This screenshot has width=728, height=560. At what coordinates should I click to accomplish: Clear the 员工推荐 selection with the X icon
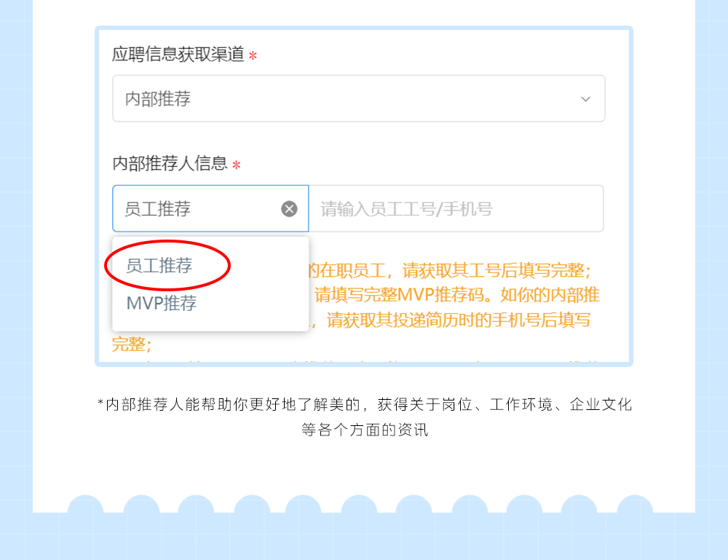[x=289, y=209]
